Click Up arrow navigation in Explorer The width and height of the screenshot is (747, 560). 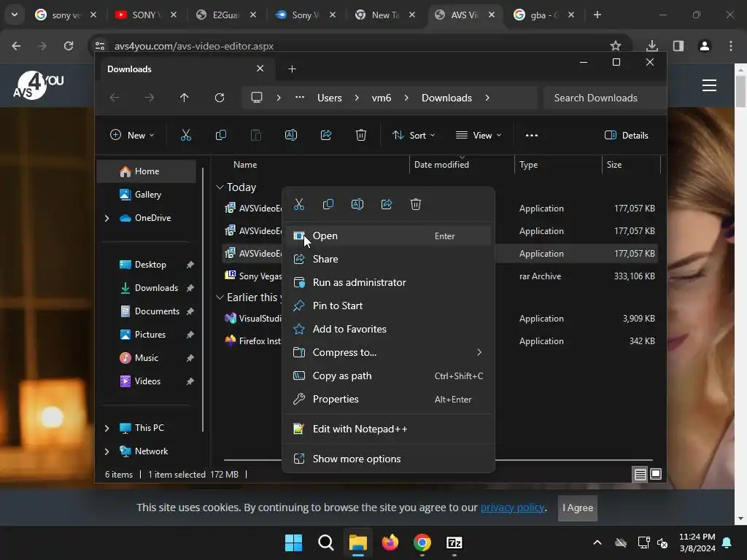click(185, 98)
